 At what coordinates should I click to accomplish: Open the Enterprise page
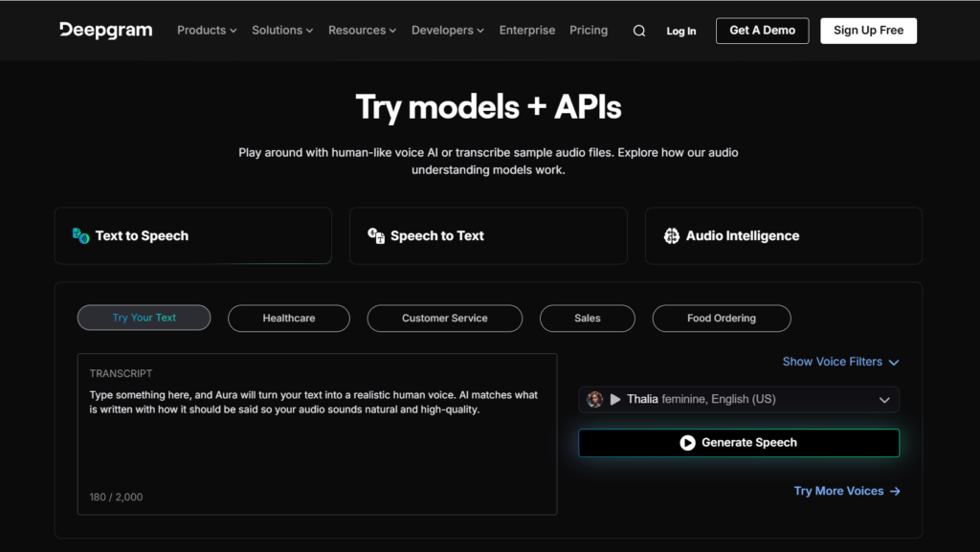(x=527, y=30)
